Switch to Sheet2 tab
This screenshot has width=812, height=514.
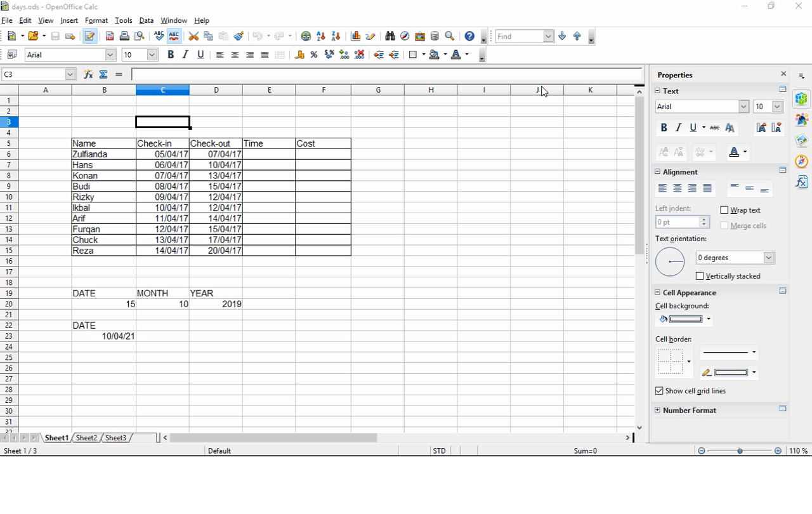click(x=86, y=437)
